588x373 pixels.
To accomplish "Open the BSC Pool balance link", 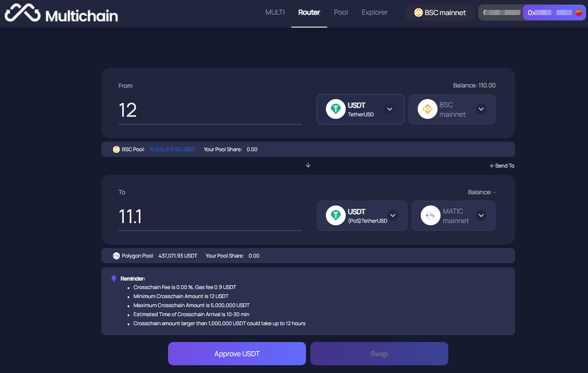I will [172, 149].
